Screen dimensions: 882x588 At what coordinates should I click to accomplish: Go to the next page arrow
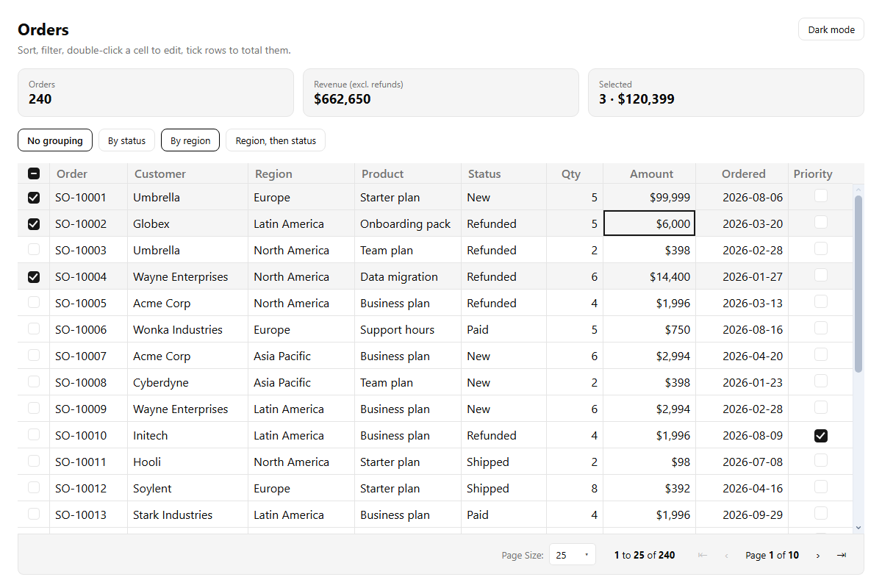coord(817,555)
